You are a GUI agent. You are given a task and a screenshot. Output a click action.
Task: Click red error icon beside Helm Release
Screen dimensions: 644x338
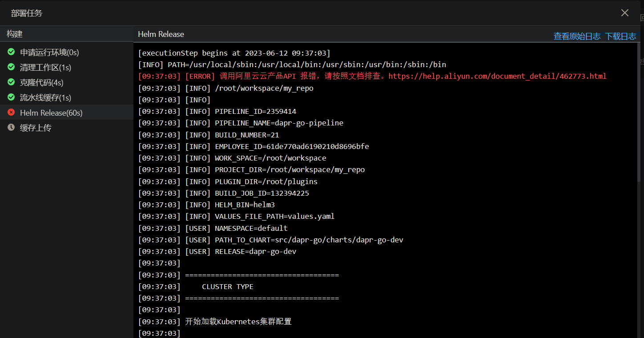coord(11,113)
